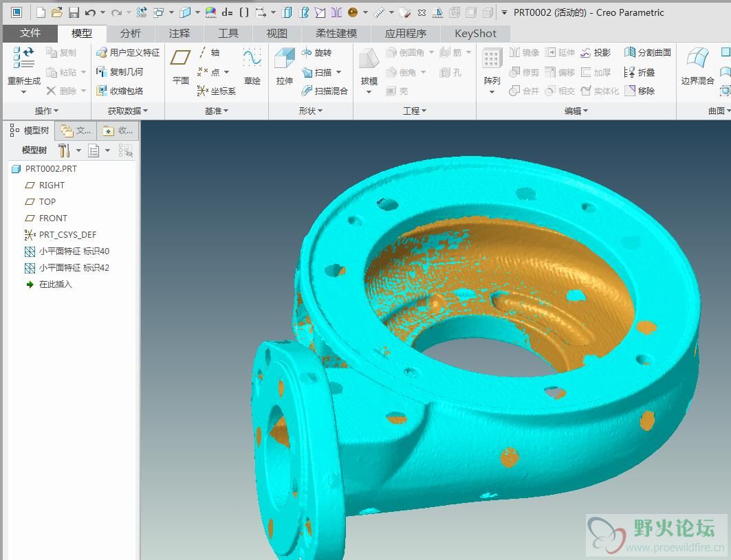Click the 收缩包络 button
The image size is (731, 560).
[120, 91]
